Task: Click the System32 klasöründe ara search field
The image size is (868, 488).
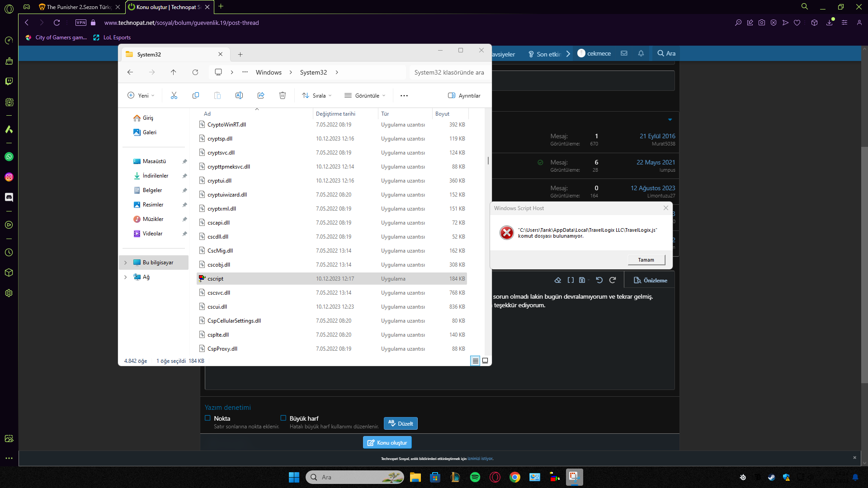Action: click(x=449, y=72)
